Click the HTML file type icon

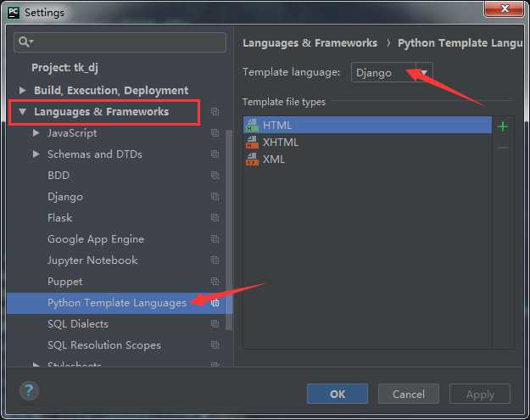coord(252,125)
